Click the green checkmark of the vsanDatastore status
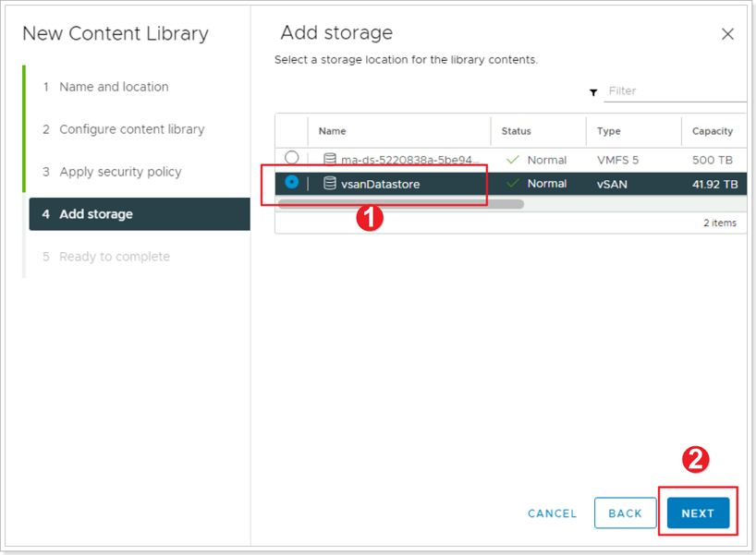This screenshot has width=756, height=555. (513, 183)
